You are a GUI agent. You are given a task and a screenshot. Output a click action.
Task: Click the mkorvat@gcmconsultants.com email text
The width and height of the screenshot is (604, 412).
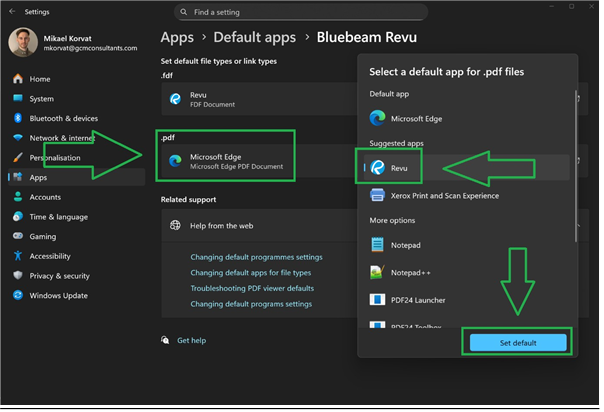pos(90,48)
